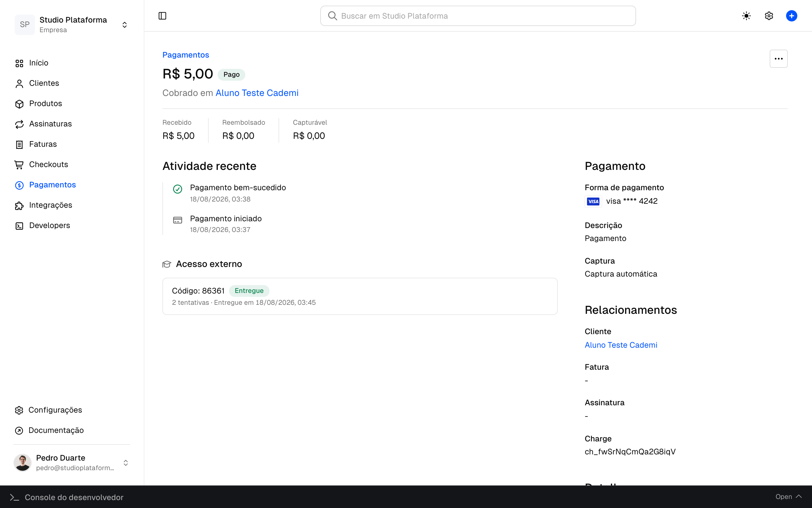Click the Reembolsado R$ 0,00 value
Screen dimensions: 812x508
(x=238, y=136)
